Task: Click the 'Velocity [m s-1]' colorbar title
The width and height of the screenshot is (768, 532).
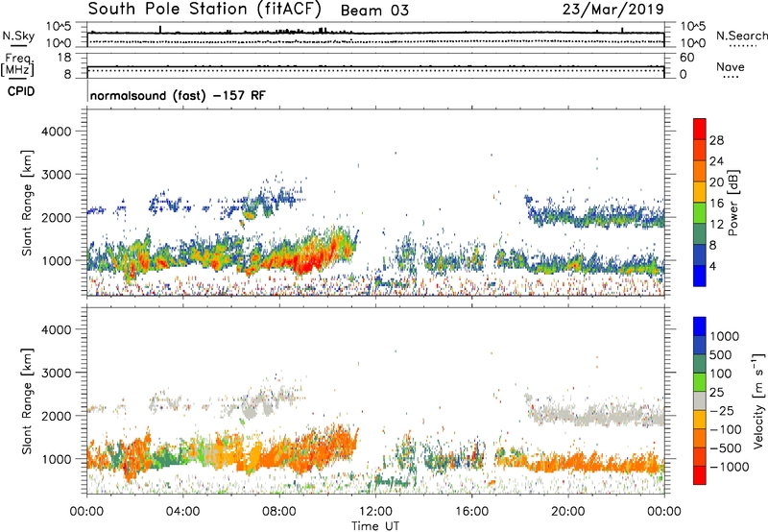Action: click(x=758, y=399)
